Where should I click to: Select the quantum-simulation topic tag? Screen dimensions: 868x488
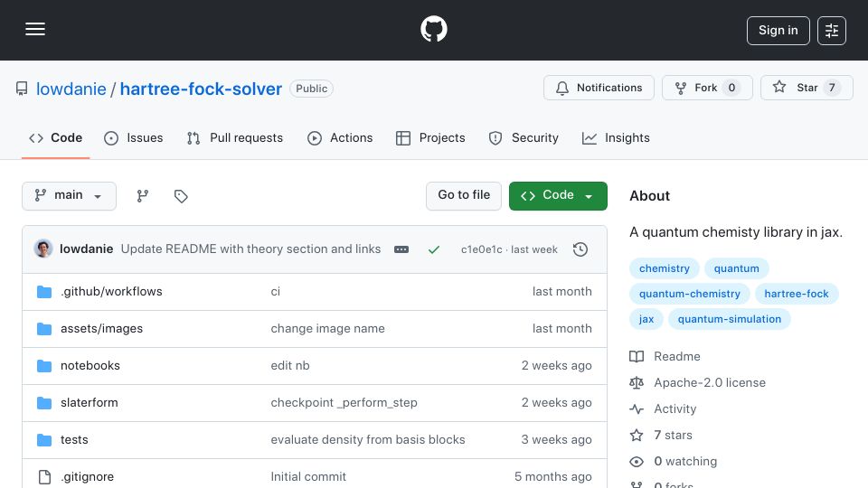(729, 319)
